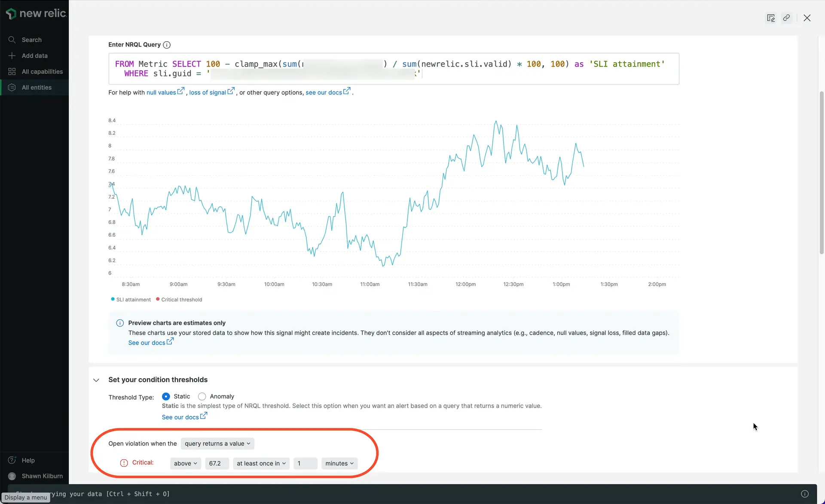
Task: Open the Search icon in sidebar
Action: click(x=12, y=40)
